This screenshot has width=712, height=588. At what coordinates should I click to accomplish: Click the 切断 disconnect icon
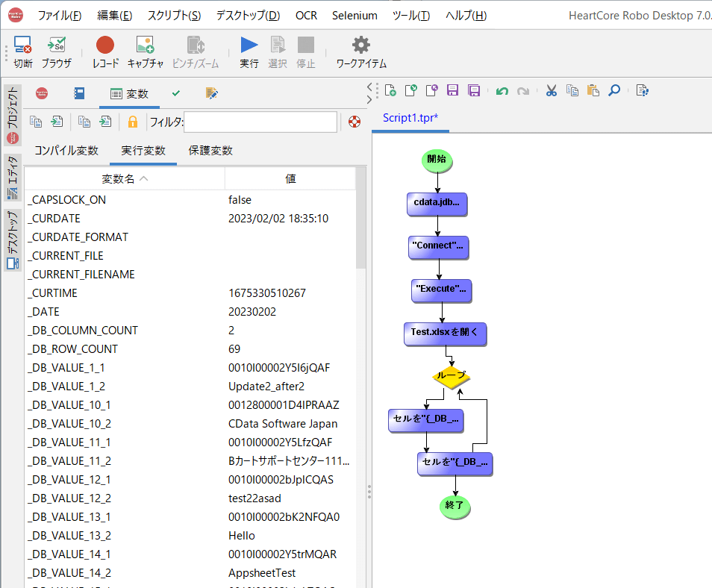(22, 51)
